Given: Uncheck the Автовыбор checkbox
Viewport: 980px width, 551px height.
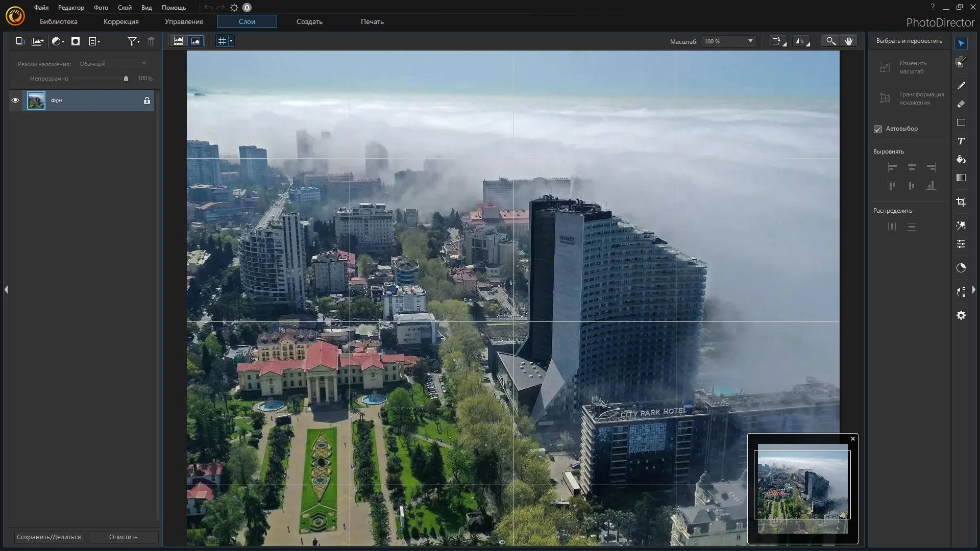Looking at the screenshot, I should tap(878, 129).
